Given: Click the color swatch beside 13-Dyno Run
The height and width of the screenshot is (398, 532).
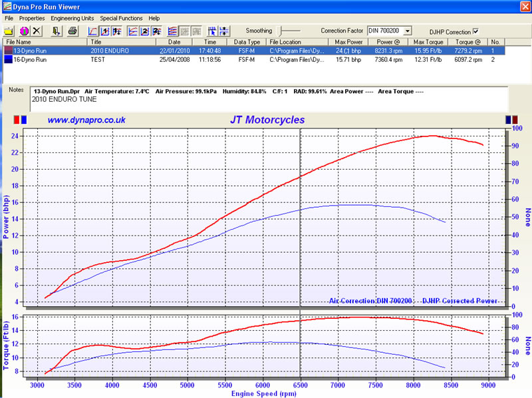Looking at the screenshot, I should (8, 51).
